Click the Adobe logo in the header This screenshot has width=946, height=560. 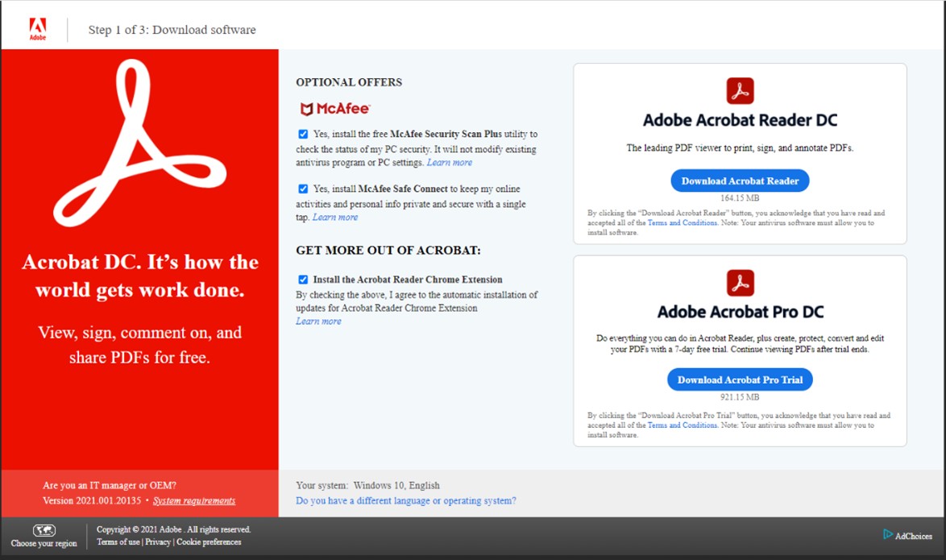pyautogui.click(x=38, y=29)
